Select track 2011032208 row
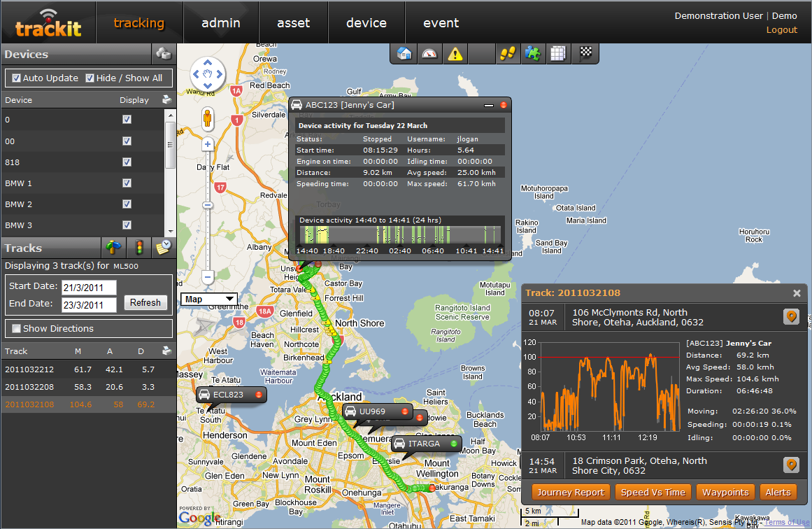Viewport: 812px width, 529px height. point(88,387)
